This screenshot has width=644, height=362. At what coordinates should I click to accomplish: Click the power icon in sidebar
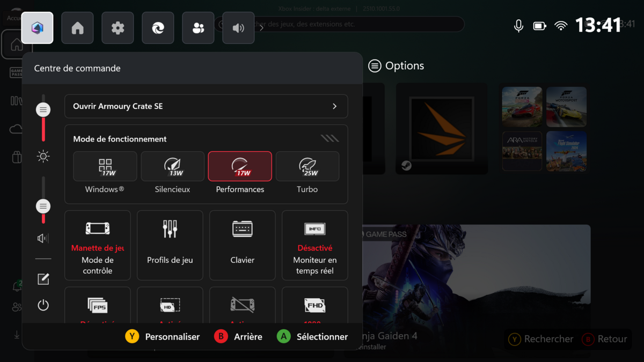[x=43, y=305]
